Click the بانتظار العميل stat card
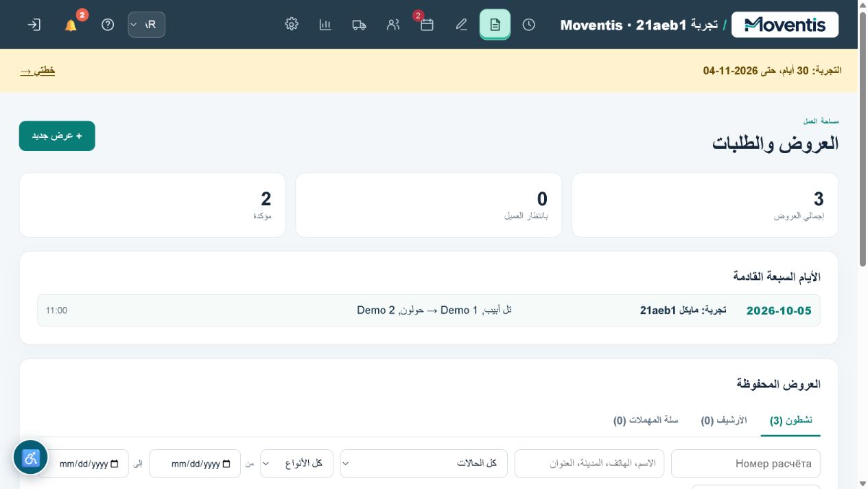The image size is (868, 489). (429, 205)
